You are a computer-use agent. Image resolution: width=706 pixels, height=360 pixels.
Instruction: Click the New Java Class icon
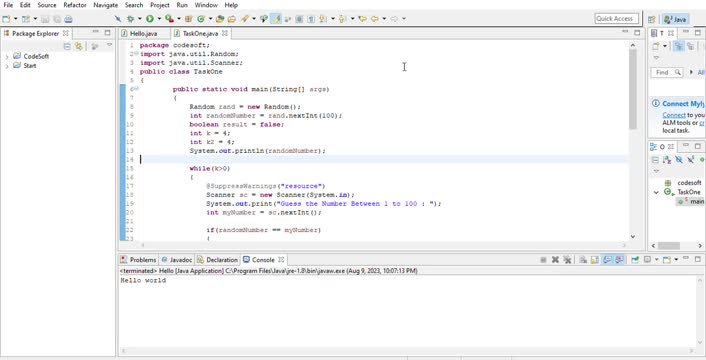tap(201, 19)
